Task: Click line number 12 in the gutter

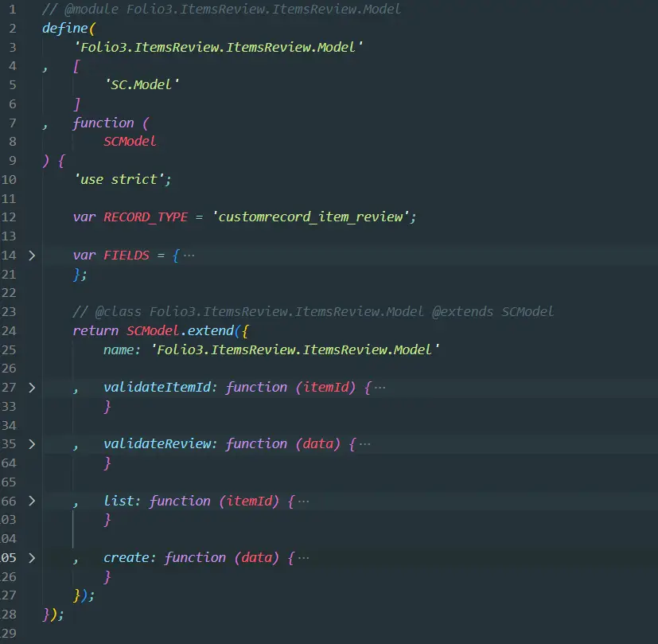Action: click(x=9, y=217)
